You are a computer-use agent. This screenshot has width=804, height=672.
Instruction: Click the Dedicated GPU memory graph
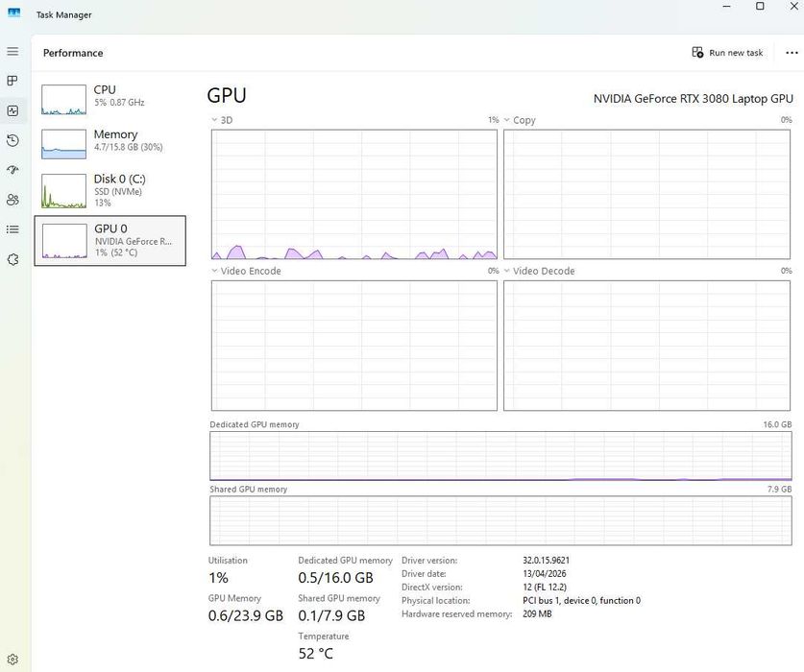[x=500, y=456]
